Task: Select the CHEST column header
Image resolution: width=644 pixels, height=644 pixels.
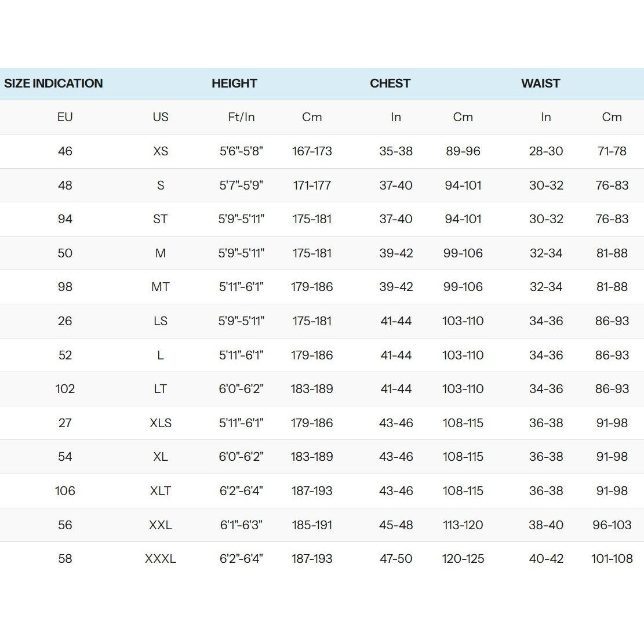Action: (x=390, y=83)
